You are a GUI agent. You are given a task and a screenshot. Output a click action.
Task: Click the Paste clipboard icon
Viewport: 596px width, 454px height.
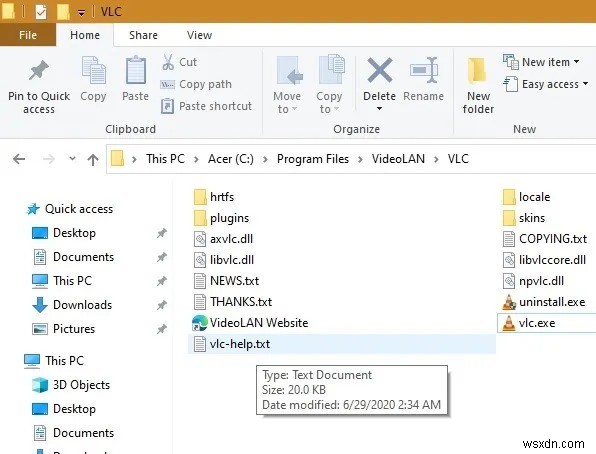tap(136, 70)
